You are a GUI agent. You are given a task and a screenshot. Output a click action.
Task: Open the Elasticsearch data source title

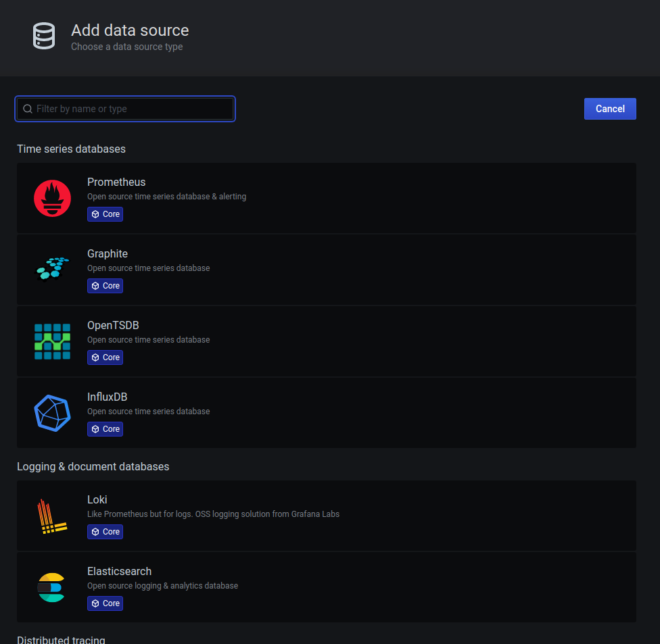[x=119, y=571]
